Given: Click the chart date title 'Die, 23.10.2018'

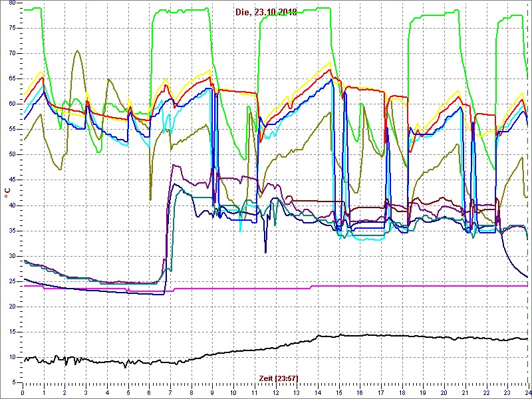Looking at the screenshot, I should [267, 12].
